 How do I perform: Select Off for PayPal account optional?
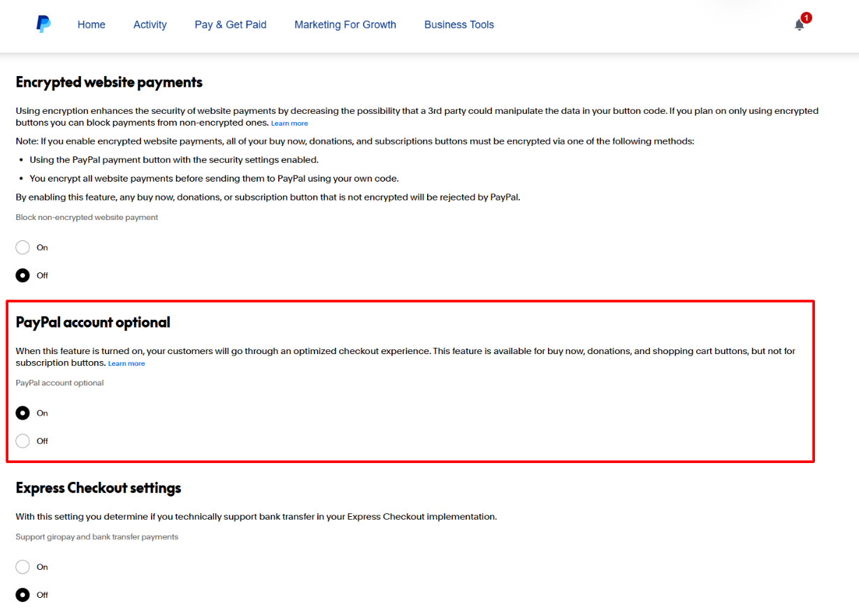coord(23,441)
